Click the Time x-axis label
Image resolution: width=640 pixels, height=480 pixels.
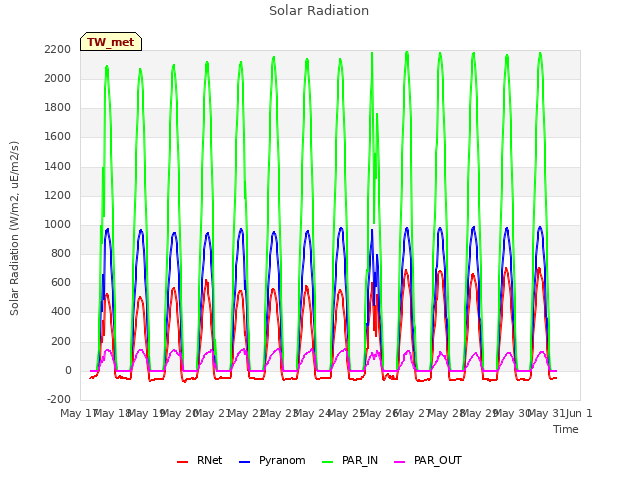click(566, 429)
